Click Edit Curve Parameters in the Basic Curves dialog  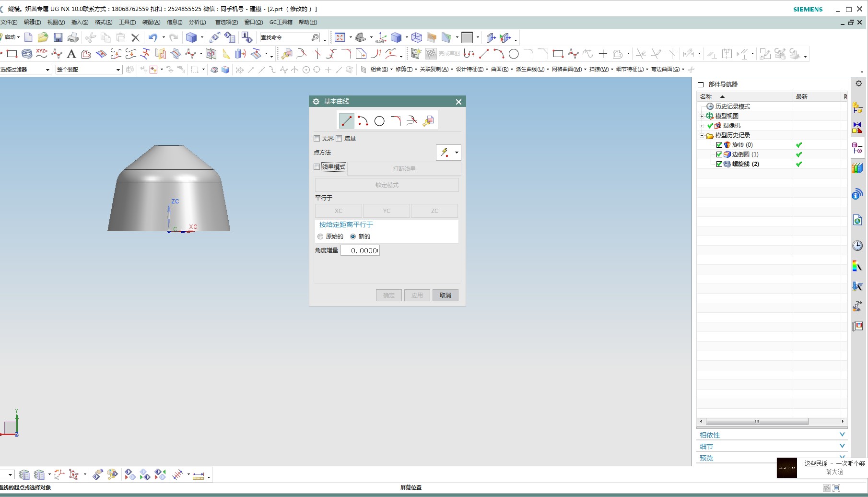(428, 121)
